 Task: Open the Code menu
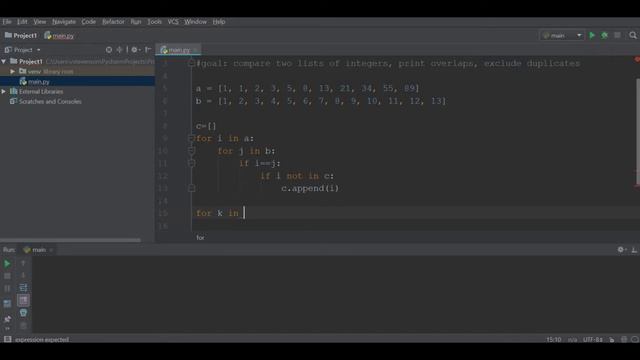[89, 22]
